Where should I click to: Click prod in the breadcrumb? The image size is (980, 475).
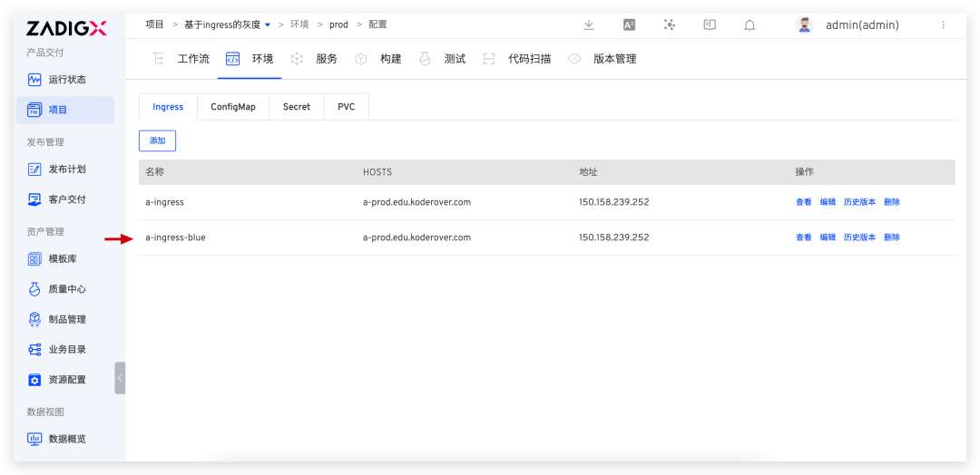pos(338,25)
